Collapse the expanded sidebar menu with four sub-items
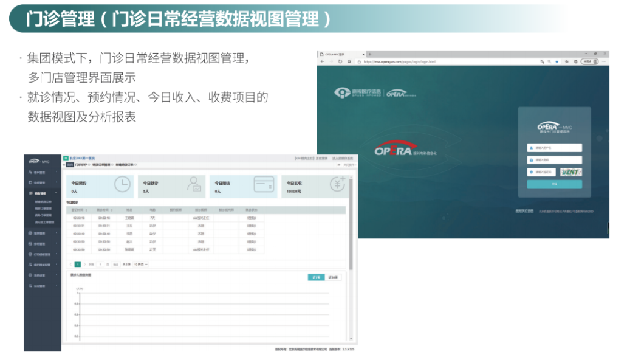The width and height of the screenshot is (644, 360). click(43, 193)
